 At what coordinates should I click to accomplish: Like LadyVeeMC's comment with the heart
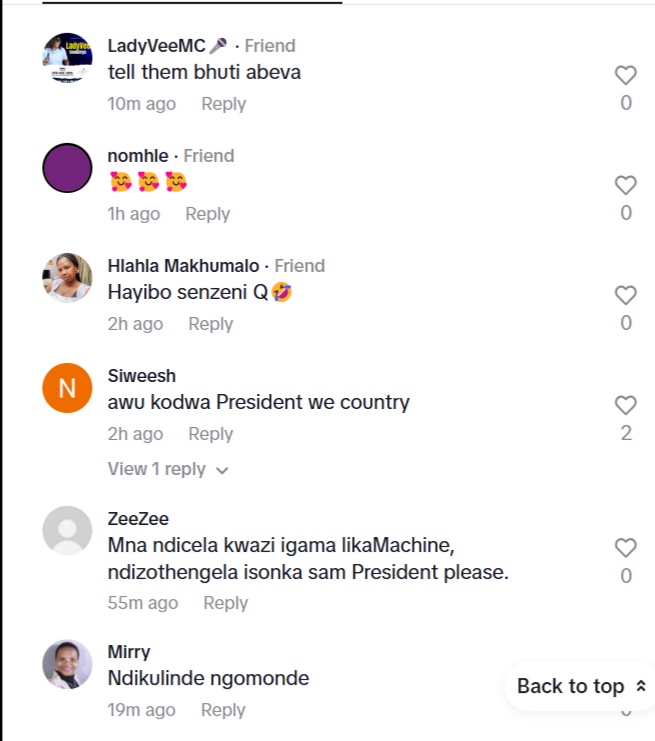625,75
